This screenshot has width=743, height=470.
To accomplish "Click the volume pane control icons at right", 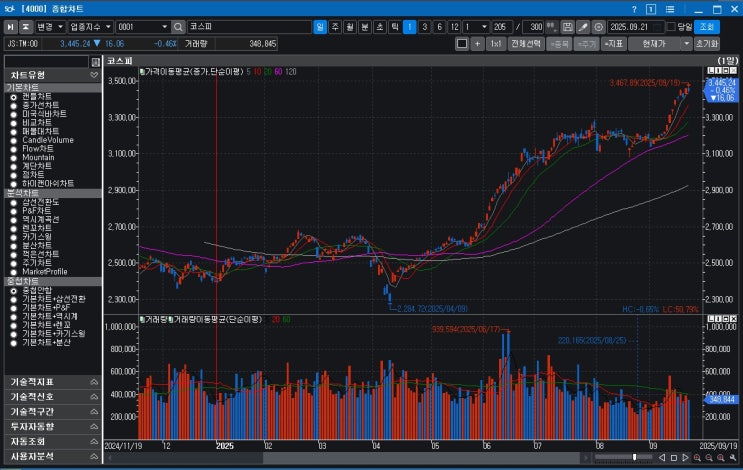I will [x=722, y=319].
